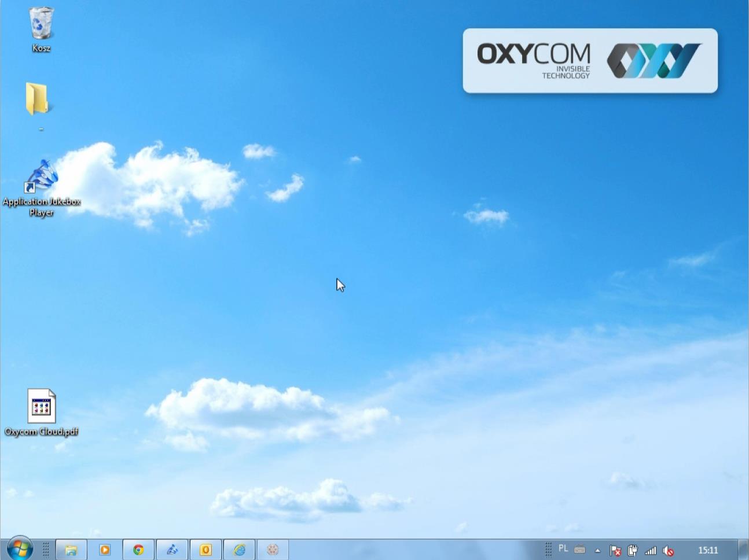Click the PL language indicator
Viewport: 749px width, 560px height.
click(563, 548)
